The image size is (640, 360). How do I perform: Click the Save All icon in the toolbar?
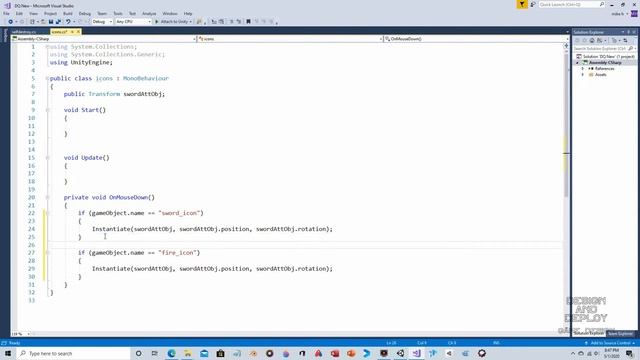coord(58,22)
